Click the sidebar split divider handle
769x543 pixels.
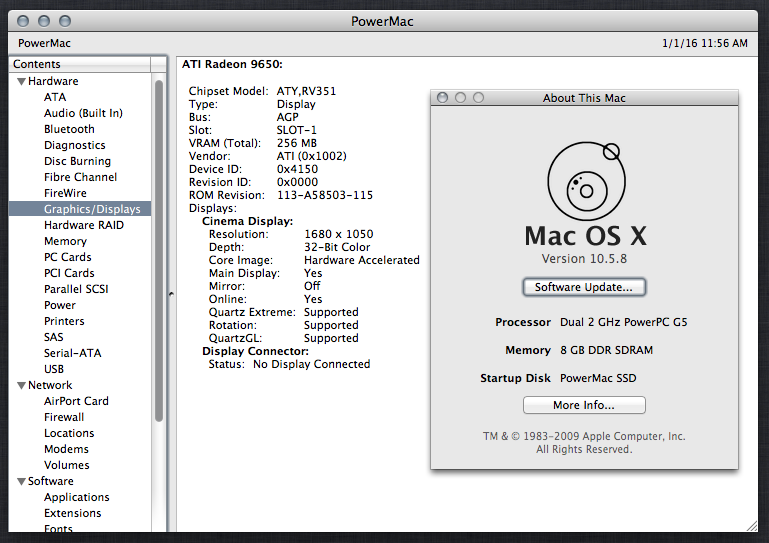point(170,294)
